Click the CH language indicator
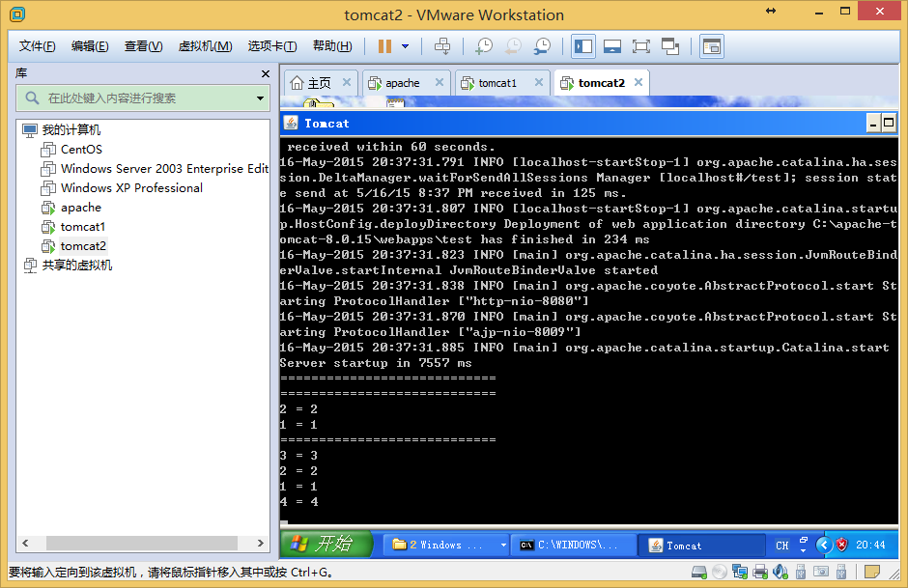Image resolution: width=908 pixels, height=588 pixels. coord(782,546)
